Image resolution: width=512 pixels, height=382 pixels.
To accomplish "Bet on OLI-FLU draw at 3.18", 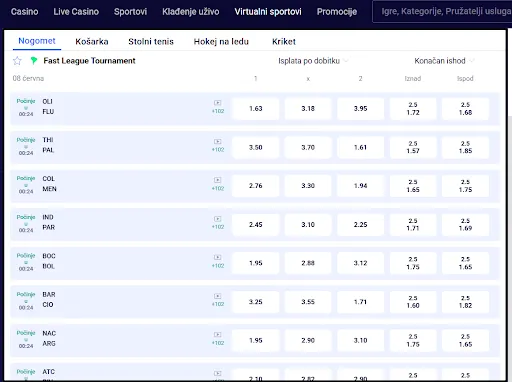I will coord(308,109).
